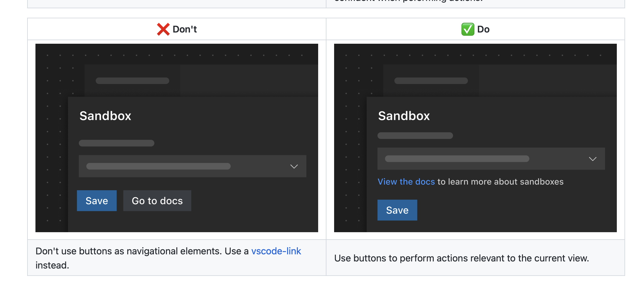
Task: Click the Go to docs button
Action: (x=157, y=201)
